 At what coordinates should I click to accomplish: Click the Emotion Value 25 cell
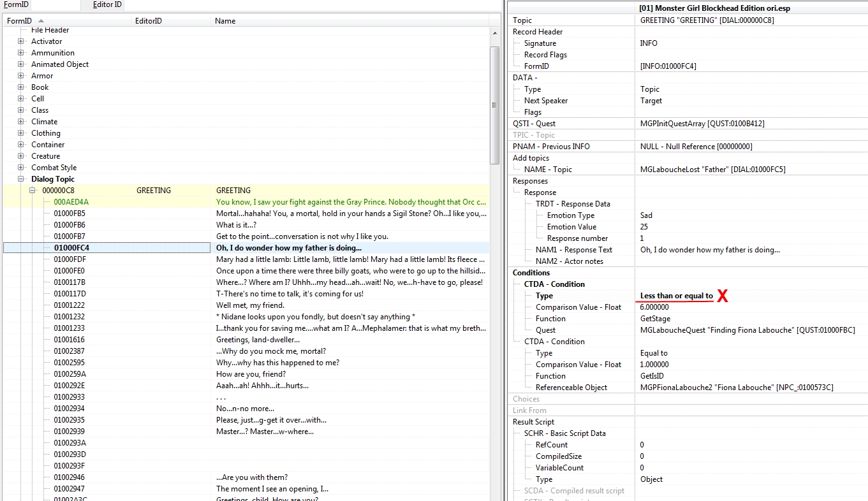tap(751, 227)
